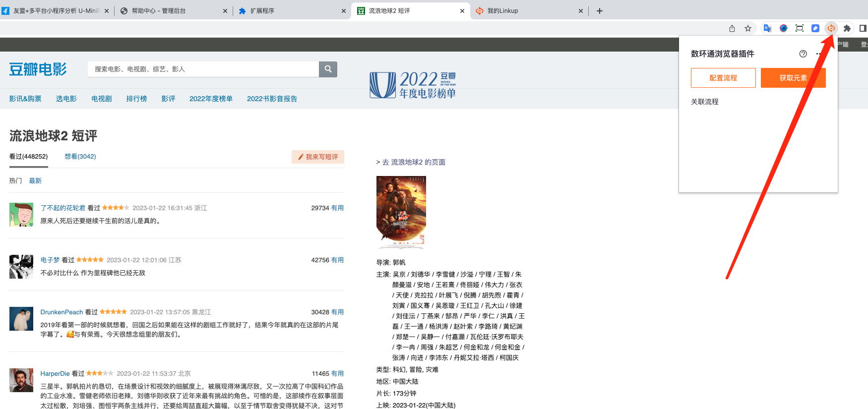868x409 pixels.
Task: Click the 豆瓣电影 logo
Action: click(x=38, y=69)
